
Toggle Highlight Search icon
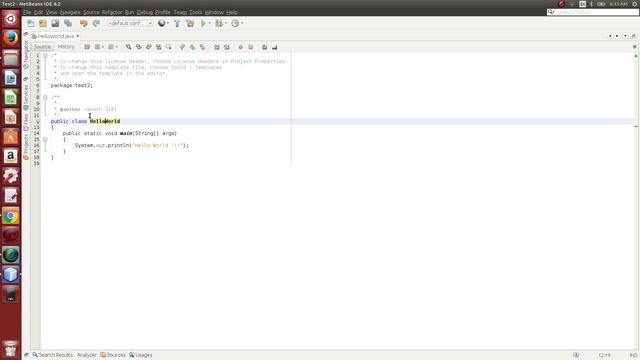(x=159, y=47)
